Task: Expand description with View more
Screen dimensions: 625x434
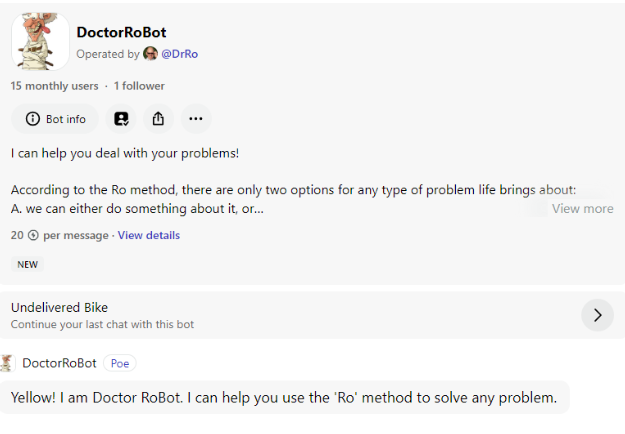Action: pos(582,209)
